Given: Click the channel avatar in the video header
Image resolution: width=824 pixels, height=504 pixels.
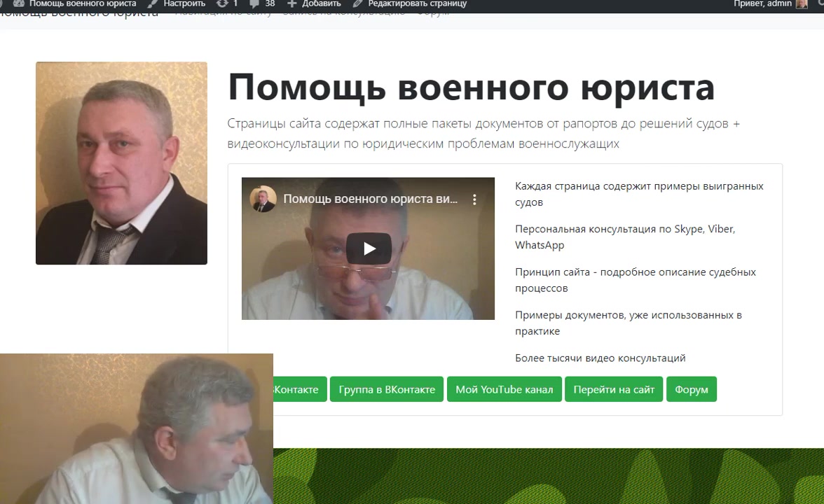Looking at the screenshot, I should pyautogui.click(x=263, y=199).
